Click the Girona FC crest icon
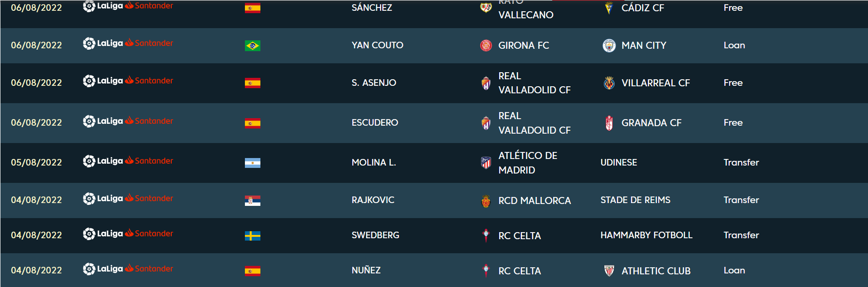868x287 pixels. 486,45
